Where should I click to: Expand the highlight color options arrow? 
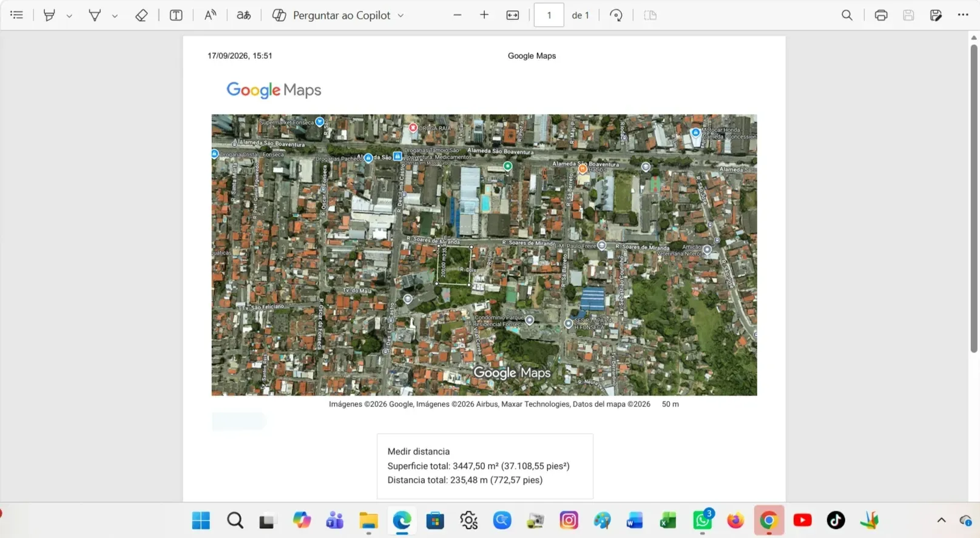[x=69, y=16]
